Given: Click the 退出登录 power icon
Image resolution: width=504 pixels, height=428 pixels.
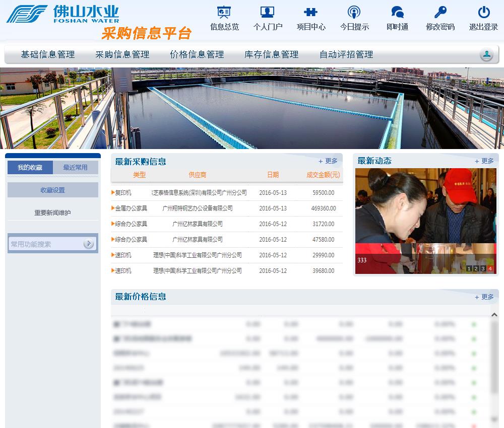Looking at the screenshot, I should pos(483,13).
